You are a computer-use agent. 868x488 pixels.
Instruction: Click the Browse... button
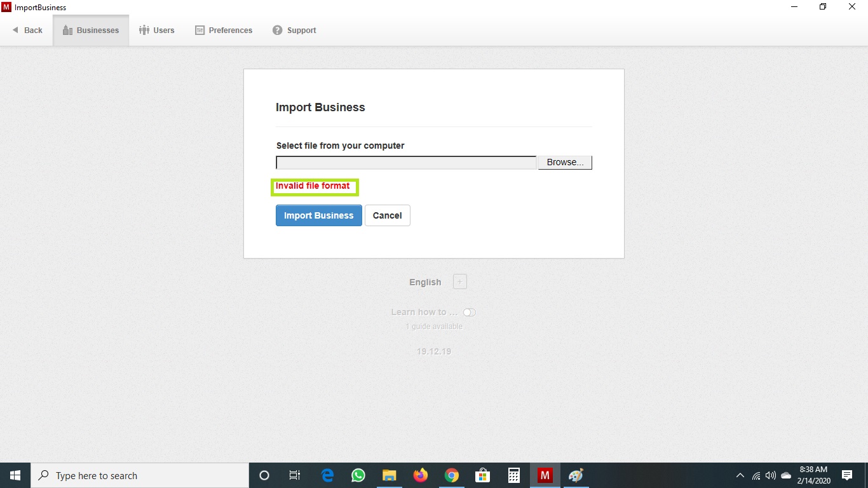[565, 163]
